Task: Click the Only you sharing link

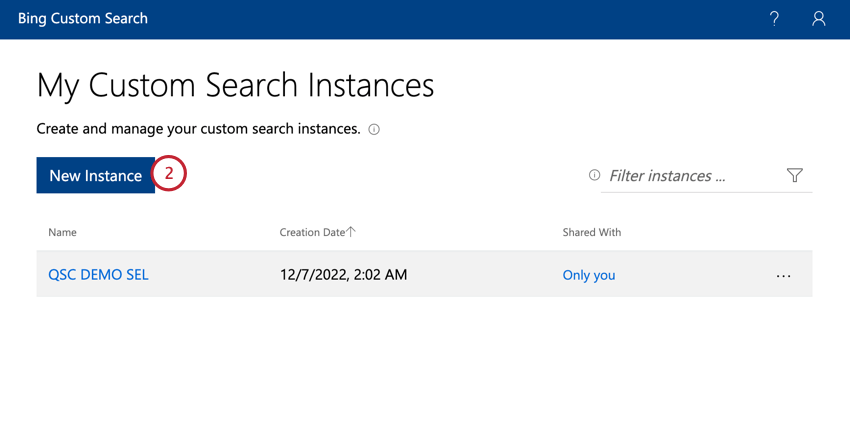Action: pos(589,275)
